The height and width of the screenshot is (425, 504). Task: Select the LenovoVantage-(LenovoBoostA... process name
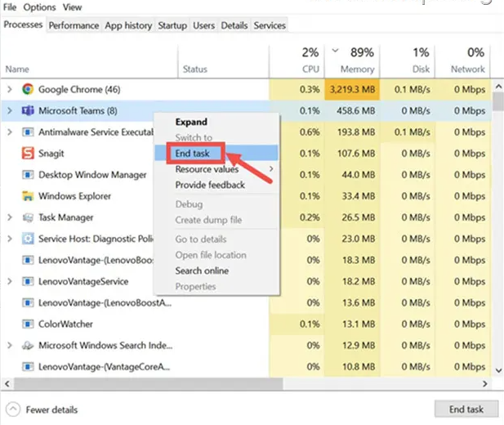pos(105,303)
